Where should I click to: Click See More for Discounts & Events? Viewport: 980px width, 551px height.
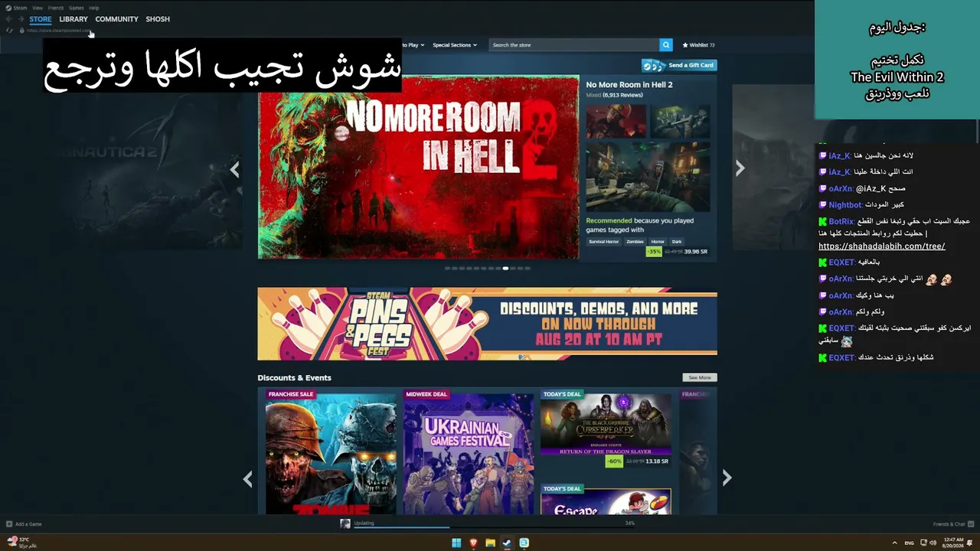[x=700, y=377]
